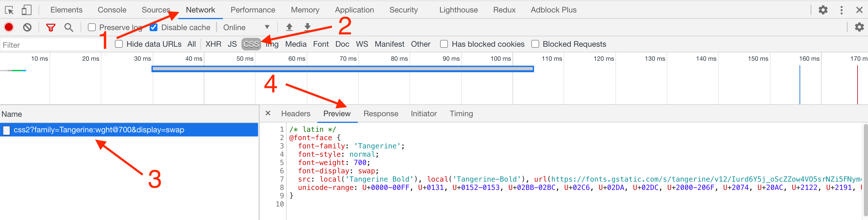The height and width of the screenshot is (220, 868).
Task: Open the Online throttling dropdown
Action: point(246,27)
